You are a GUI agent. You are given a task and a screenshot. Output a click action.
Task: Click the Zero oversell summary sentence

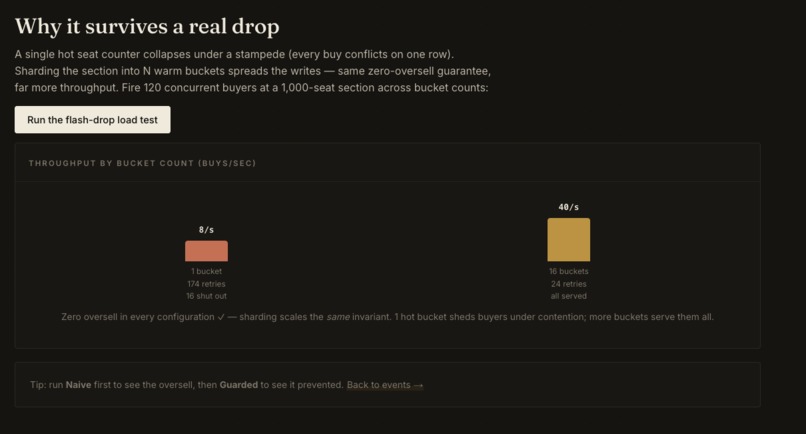point(388,317)
